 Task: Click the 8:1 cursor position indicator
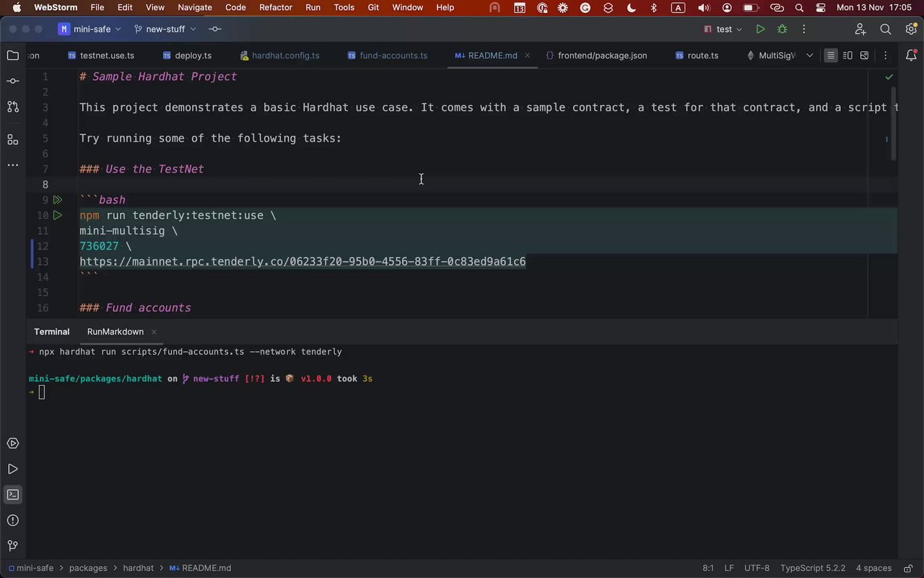click(x=708, y=568)
